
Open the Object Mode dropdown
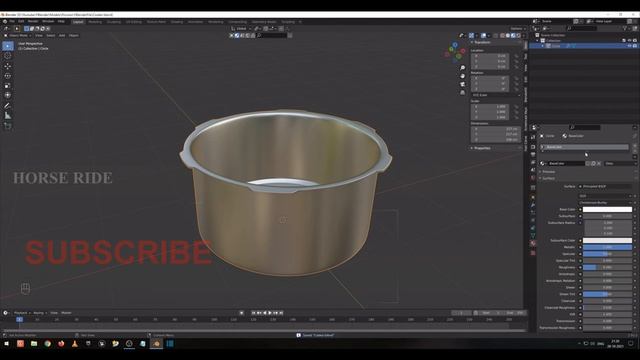(18, 36)
